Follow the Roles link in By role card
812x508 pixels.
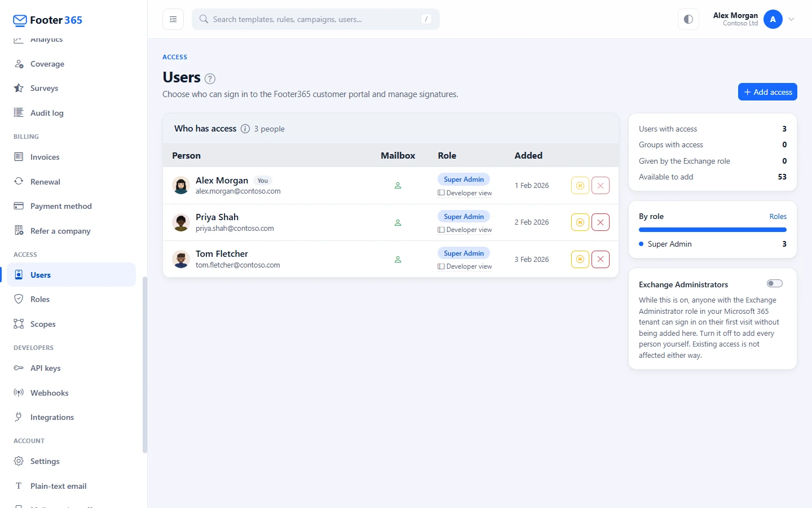pyautogui.click(x=778, y=217)
